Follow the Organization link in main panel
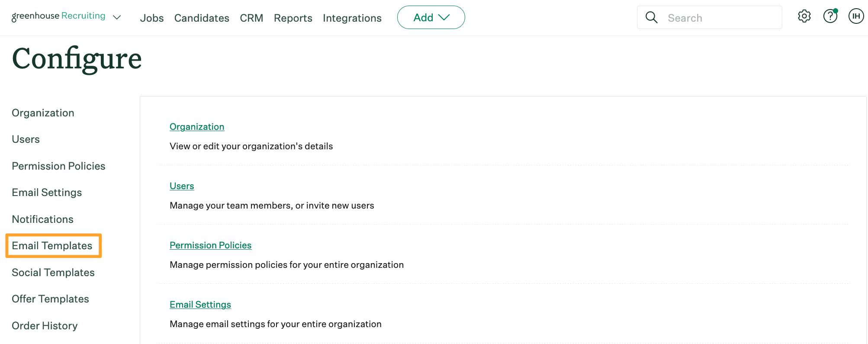 click(197, 127)
